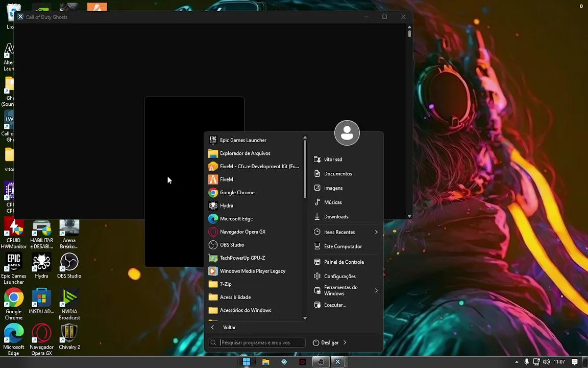This screenshot has width=588, height=368.
Task: Select the Microsoft Edge desktop shortcut
Action: click(x=13, y=339)
